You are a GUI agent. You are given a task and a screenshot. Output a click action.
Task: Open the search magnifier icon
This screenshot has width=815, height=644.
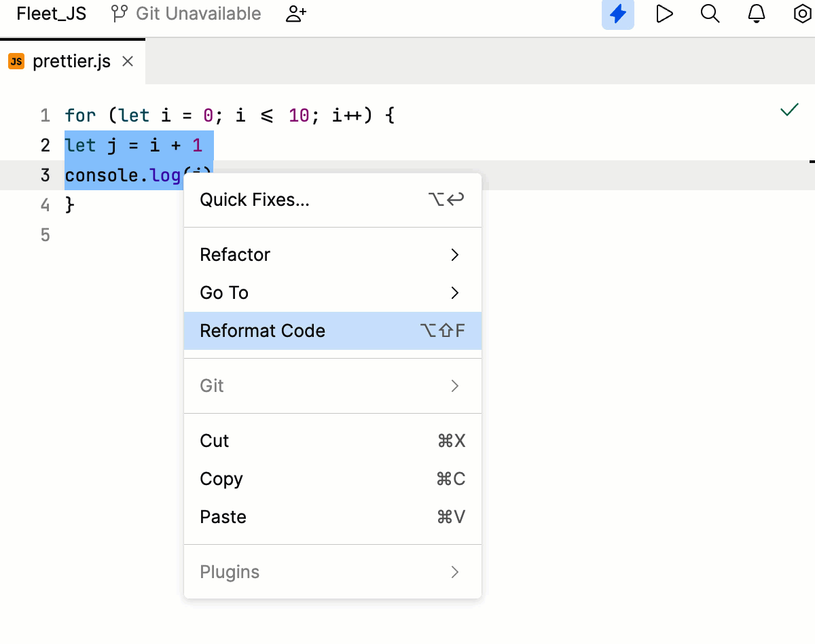(x=710, y=14)
